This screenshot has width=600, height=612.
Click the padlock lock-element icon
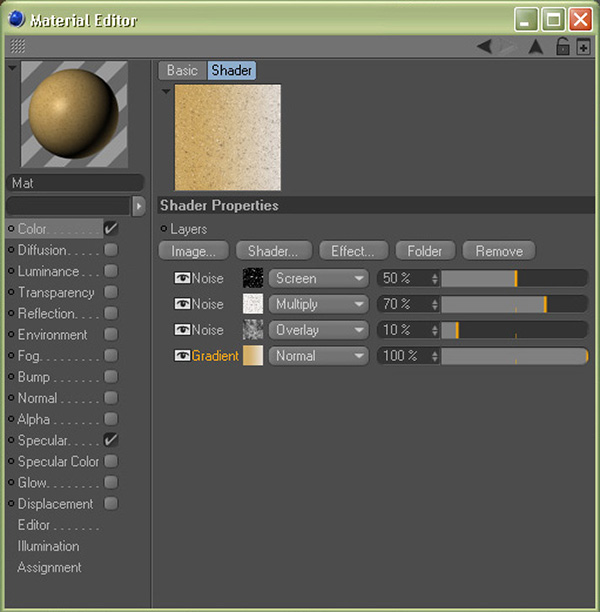pyautogui.click(x=563, y=46)
